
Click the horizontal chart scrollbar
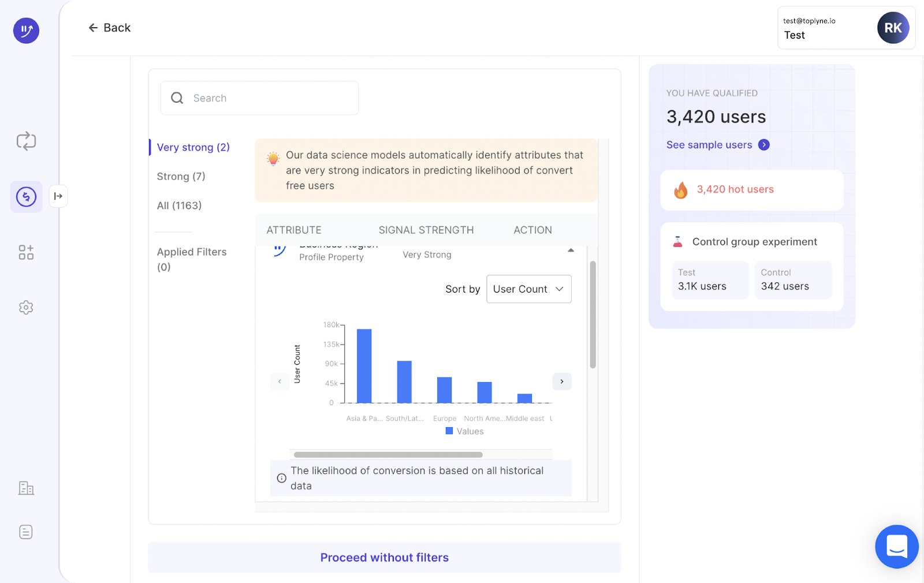tap(388, 455)
